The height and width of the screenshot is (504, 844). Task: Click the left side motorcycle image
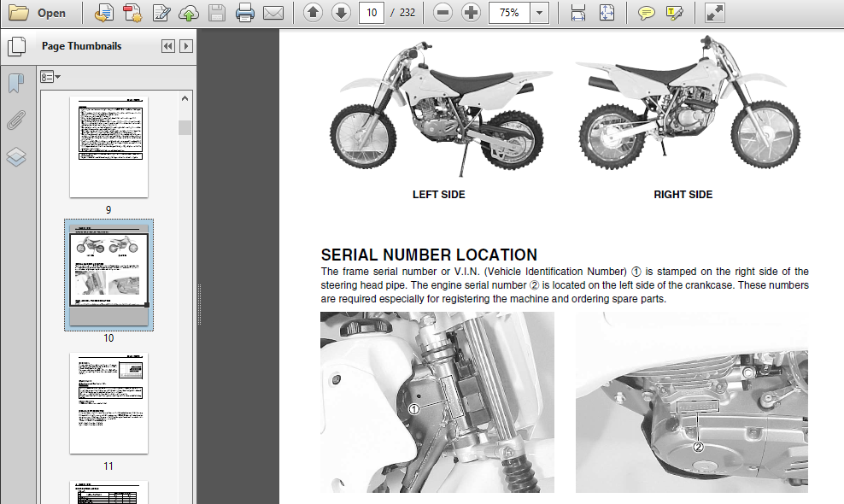[440, 108]
